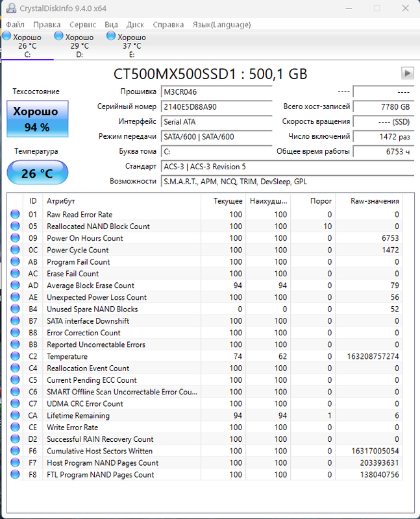Viewport: 420px width, 519px height.
Task: Open the Диск menu
Action: coord(135,25)
